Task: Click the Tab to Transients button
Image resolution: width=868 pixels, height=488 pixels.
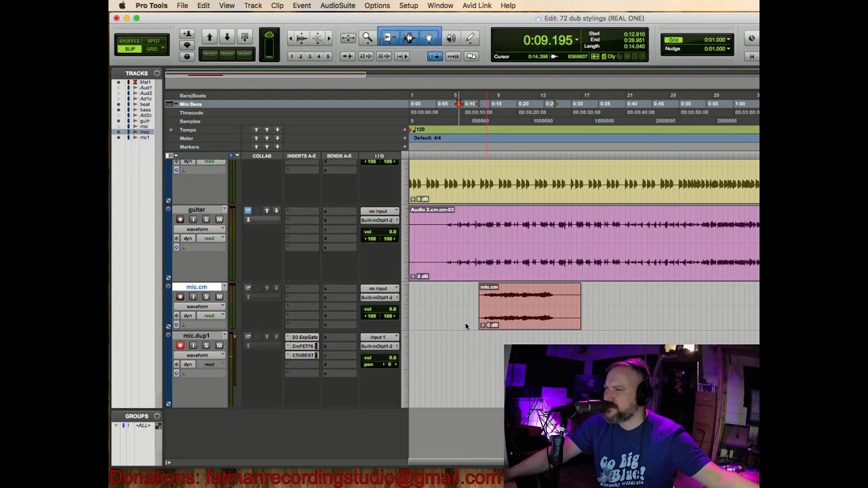Action: coord(348,56)
